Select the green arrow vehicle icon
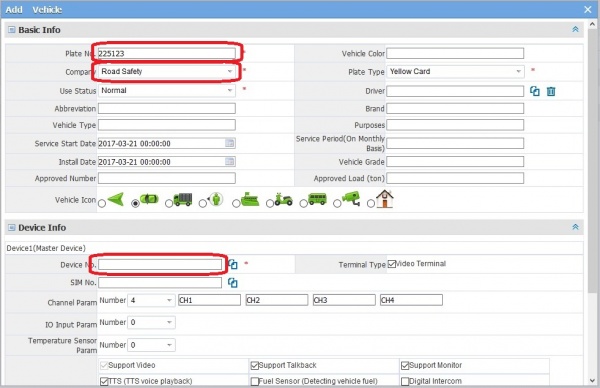 [102, 204]
